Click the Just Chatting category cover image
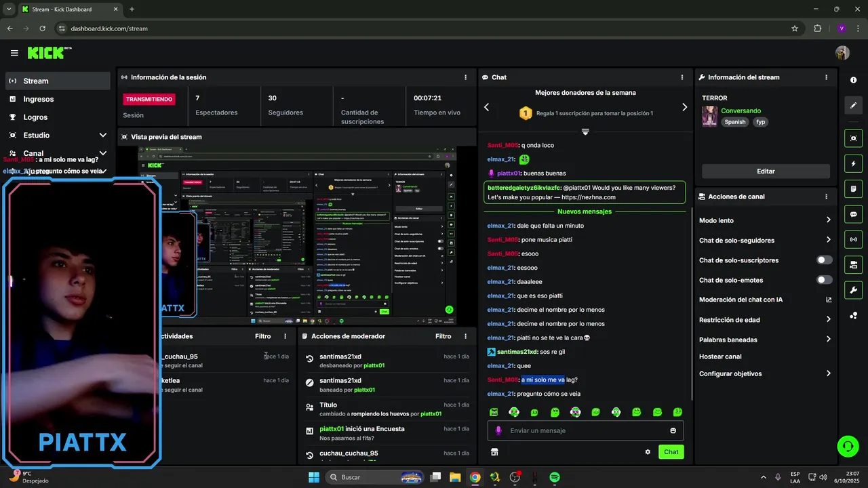This screenshot has height=488, width=868. tap(709, 116)
